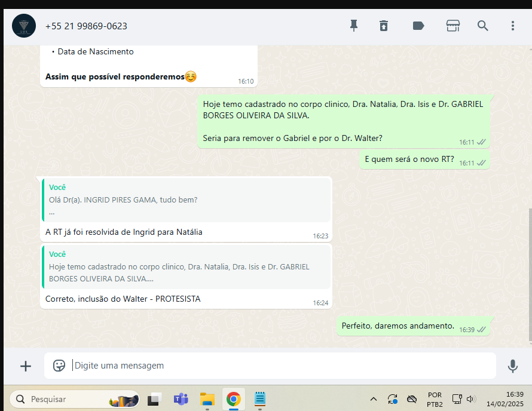This screenshot has width=532, height=411.
Task: Open File Explorer from the taskbar
Action: click(x=207, y=399)
